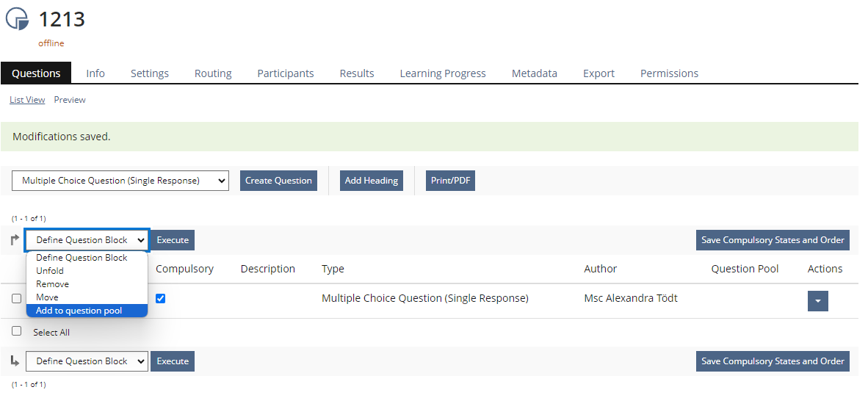Choose 'Add to question pool' option
868x398 pixels.
click(x=79, y=311)
